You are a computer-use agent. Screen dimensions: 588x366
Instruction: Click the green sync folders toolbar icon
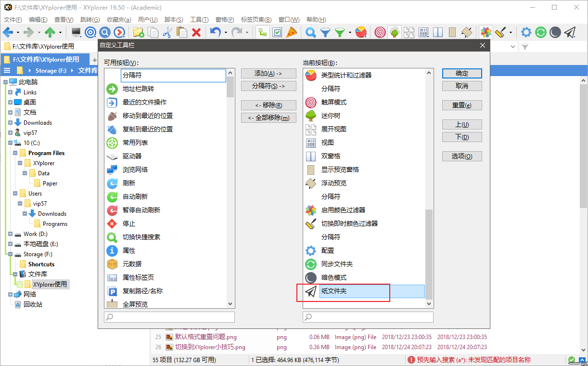pos(541,32)
